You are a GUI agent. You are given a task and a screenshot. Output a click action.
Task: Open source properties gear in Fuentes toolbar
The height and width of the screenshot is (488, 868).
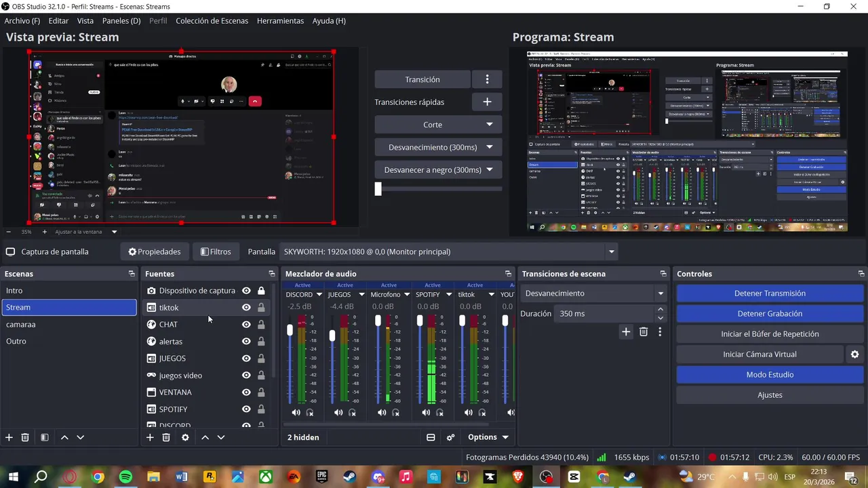click(185, 438)
